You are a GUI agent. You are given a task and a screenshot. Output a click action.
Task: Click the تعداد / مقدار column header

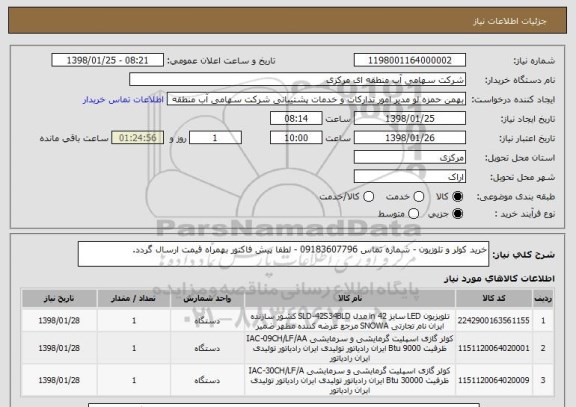[134, 299]
